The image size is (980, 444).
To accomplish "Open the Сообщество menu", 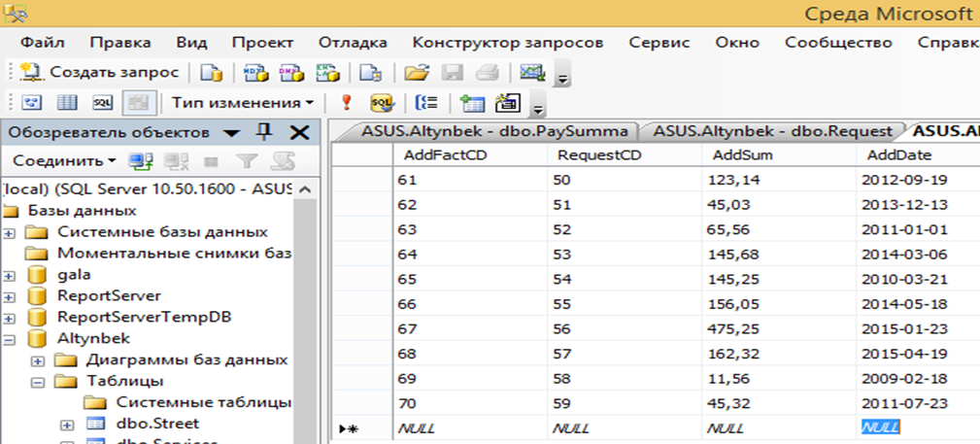I will coord(838,43).
